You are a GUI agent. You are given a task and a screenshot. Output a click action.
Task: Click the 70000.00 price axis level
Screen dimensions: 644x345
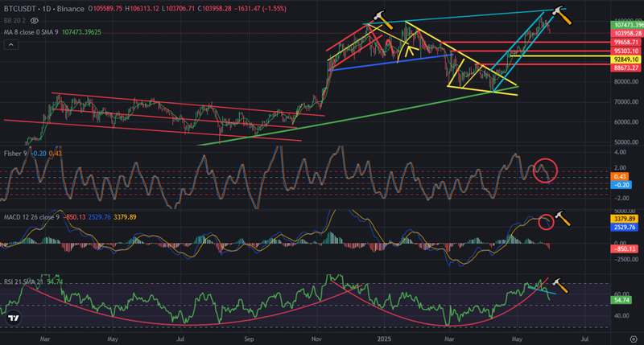point(626,102)
